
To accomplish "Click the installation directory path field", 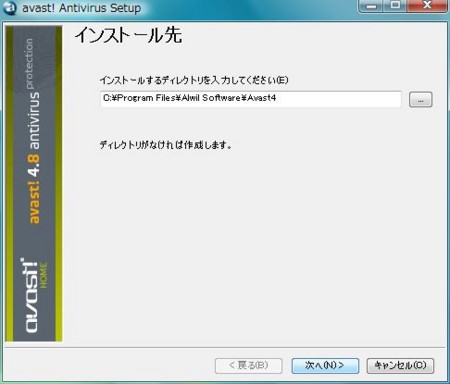I will tap(251, 99).
